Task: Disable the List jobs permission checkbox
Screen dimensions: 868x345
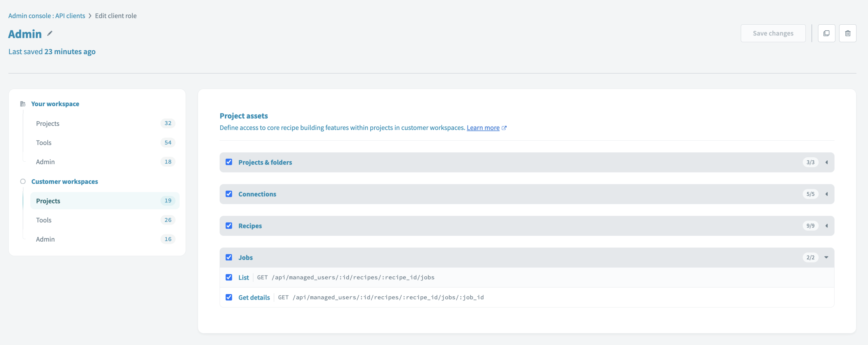Action: [229, 277]
